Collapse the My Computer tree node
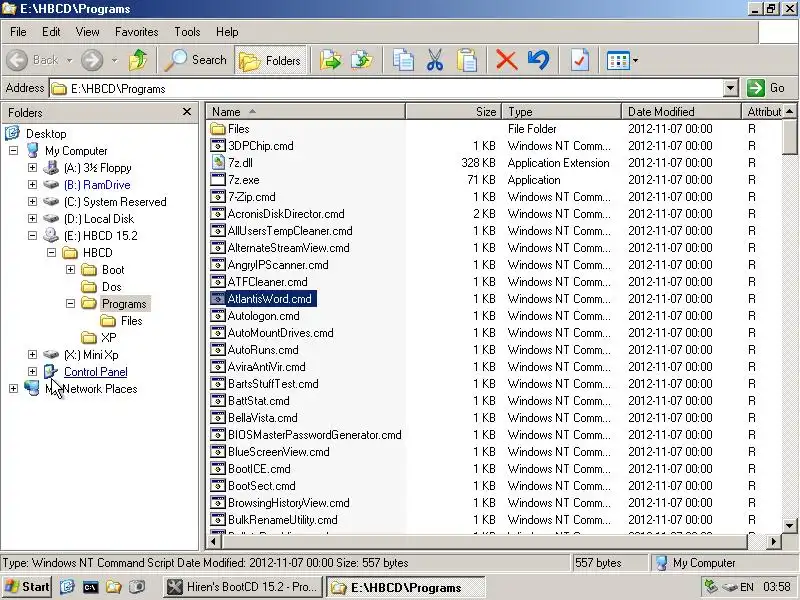This screenshot has width=800, height=600. [13, 151]
